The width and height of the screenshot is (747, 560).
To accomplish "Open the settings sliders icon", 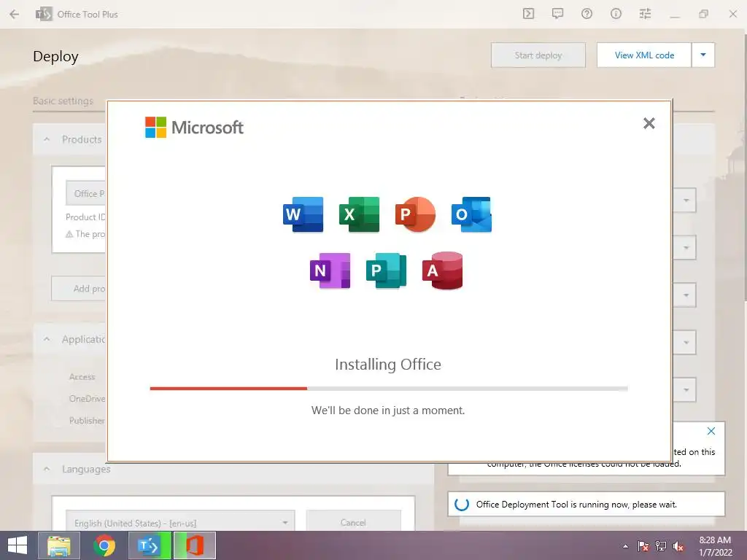I will coord(645,14).
